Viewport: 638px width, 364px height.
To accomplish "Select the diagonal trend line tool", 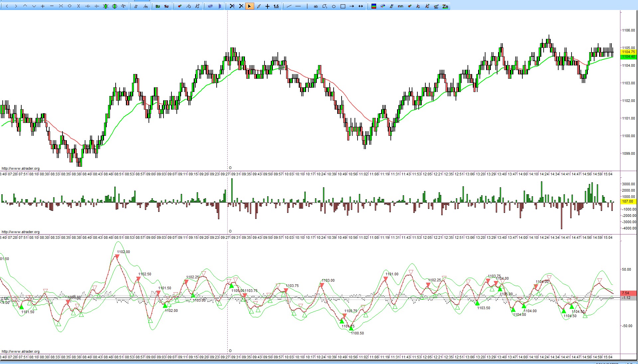I will pos(289,6).
